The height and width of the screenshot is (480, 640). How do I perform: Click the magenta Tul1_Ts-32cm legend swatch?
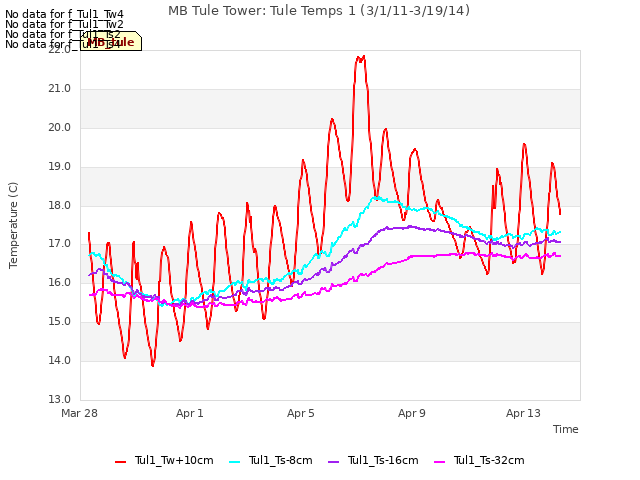pos(440,462)
